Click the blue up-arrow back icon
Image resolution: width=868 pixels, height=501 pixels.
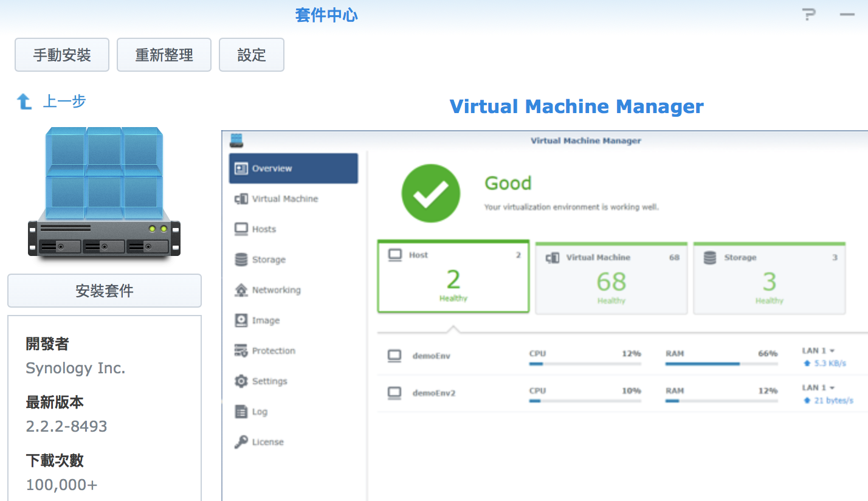pyautogui.click(x=24, y=102)
